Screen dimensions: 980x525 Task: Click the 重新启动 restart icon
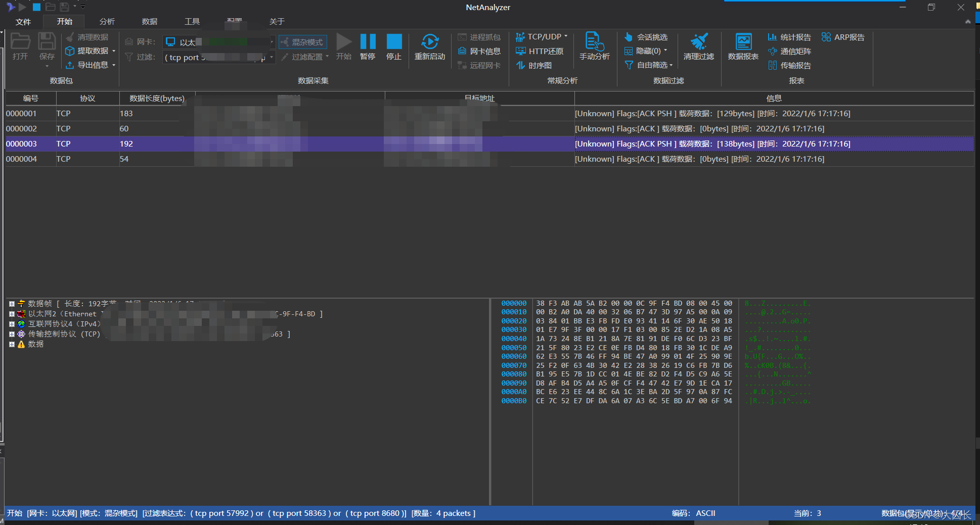point(430,41)
